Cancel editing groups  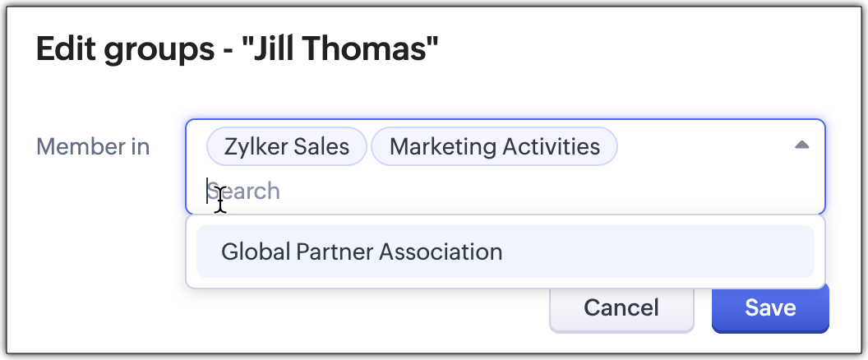coord(621,308)
